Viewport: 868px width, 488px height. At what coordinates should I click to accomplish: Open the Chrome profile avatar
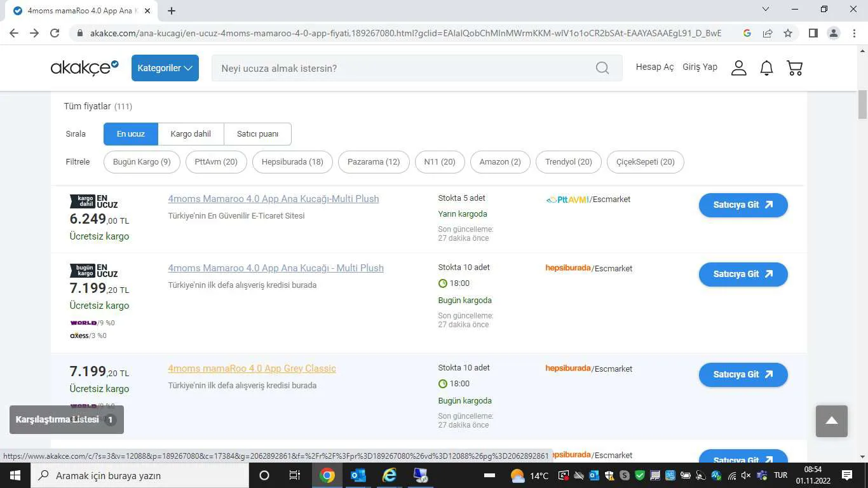pos(834,33)
